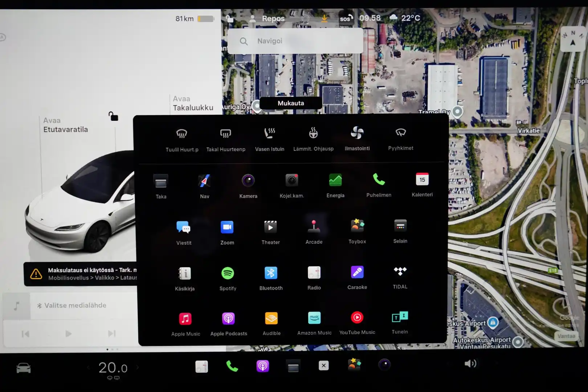Tap the SOS emergency icon
The image size is (588, 392).
pyautogui.click(x=346, y=18)
